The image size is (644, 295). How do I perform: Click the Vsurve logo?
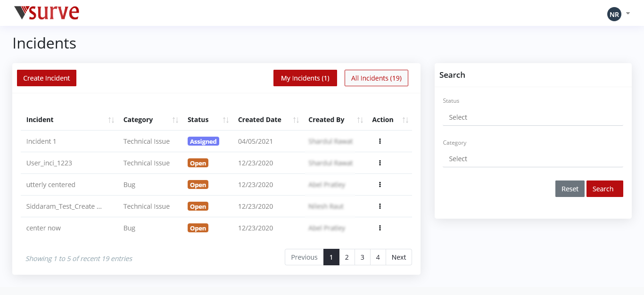tap(46, 13)
